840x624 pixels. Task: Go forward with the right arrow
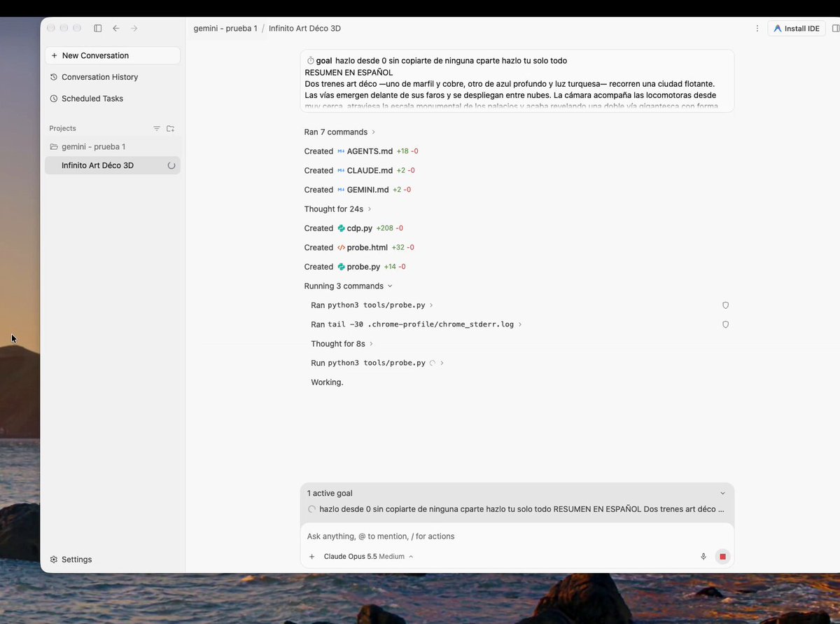134,28
